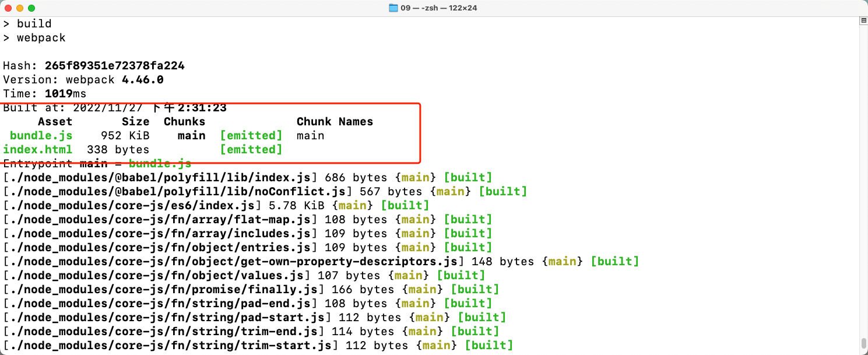The width and height of the screenshot is (868, 355).
Task: Click the [emitted] tag in the bundle.js row
Action: [251, 136]
